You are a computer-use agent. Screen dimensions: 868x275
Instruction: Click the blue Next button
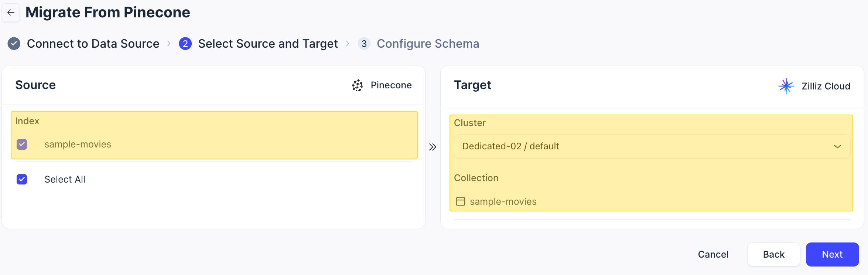[832, 254]
